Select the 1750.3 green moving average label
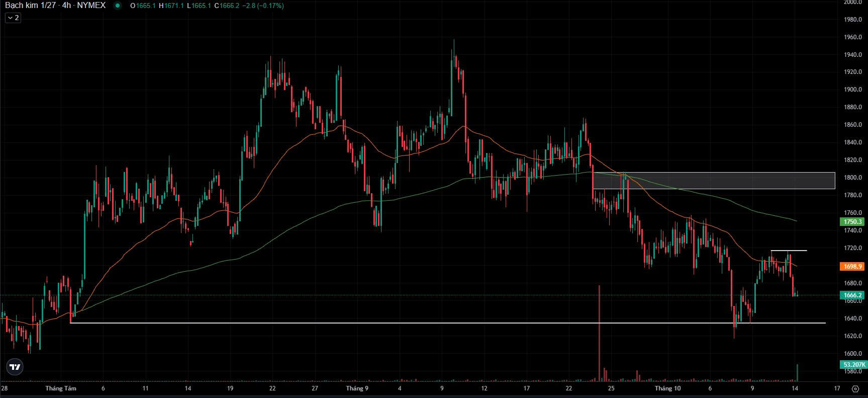This screenshot has width=868, height=398. 853,221
